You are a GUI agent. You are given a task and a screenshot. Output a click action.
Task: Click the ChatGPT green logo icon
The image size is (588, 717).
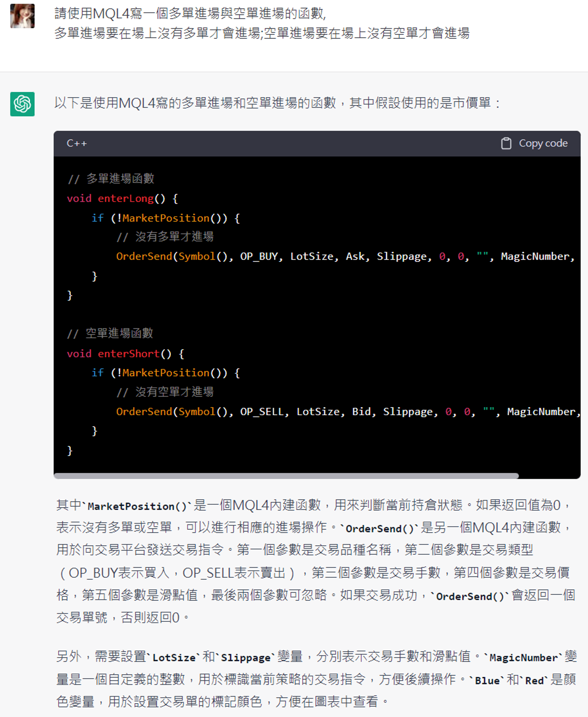tap(22, 104)
